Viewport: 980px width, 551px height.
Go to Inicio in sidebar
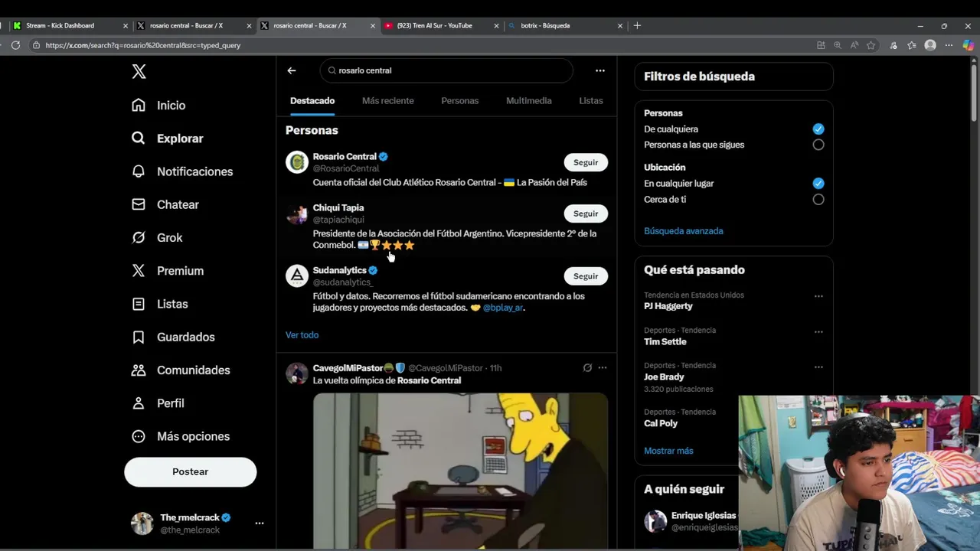pos(158,106)
